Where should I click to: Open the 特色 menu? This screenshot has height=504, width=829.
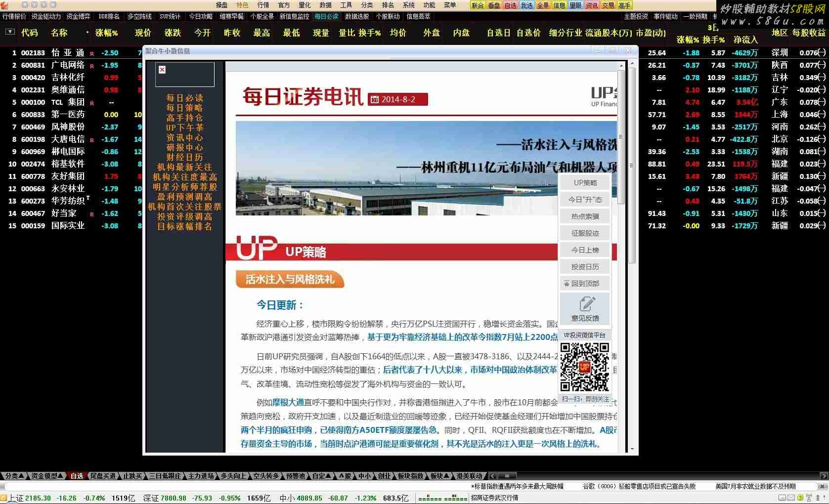[x=242, y=5]
